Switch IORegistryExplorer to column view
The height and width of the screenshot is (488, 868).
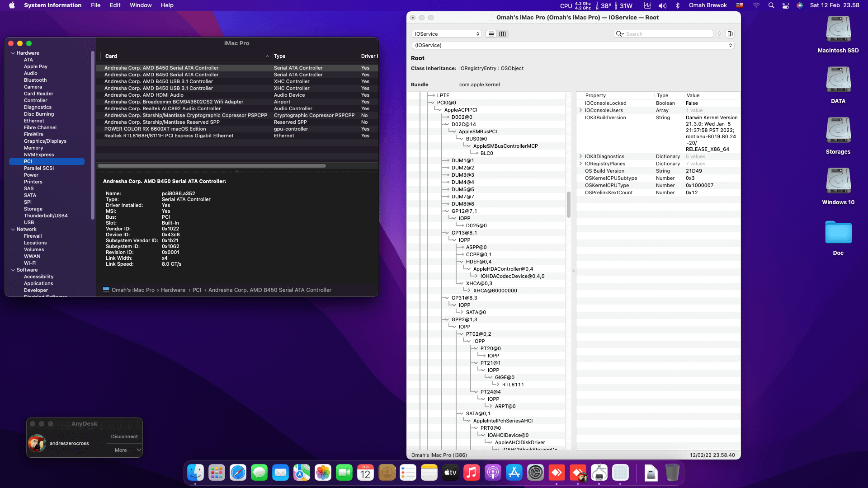coord(502,34)
